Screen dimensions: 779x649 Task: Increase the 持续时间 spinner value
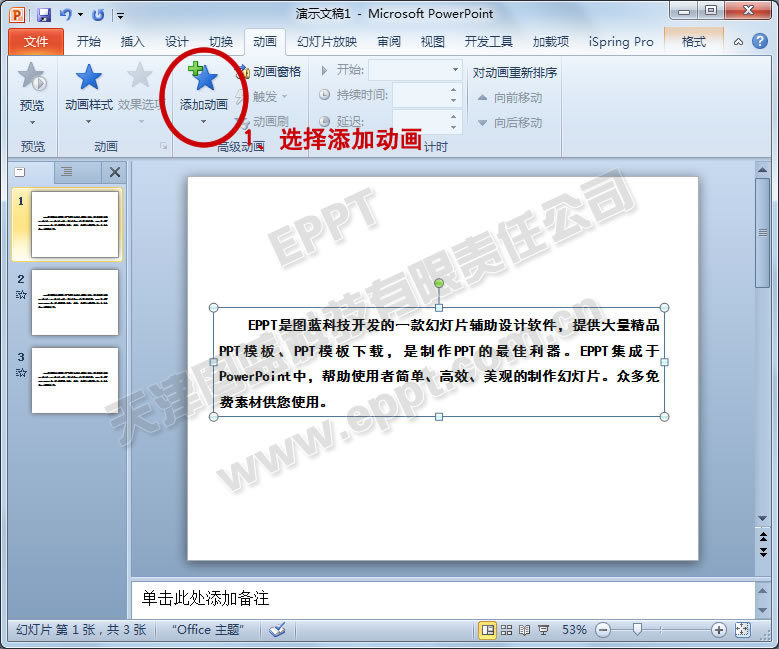click(453, 89)
